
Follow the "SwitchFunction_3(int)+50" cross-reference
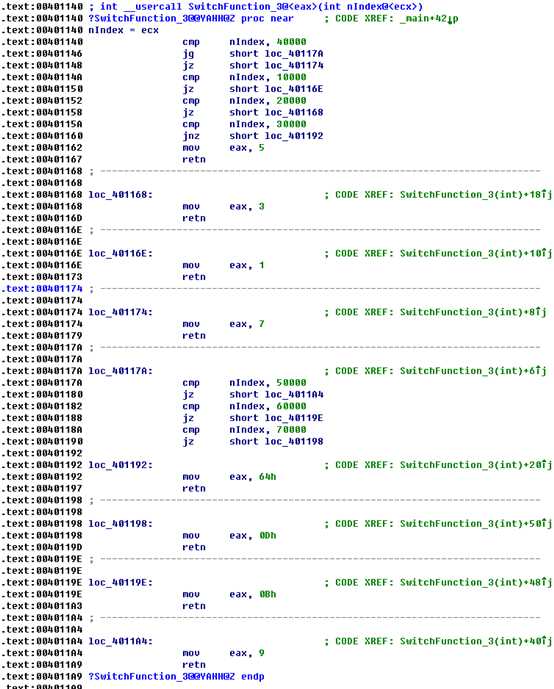click(475, 524)
